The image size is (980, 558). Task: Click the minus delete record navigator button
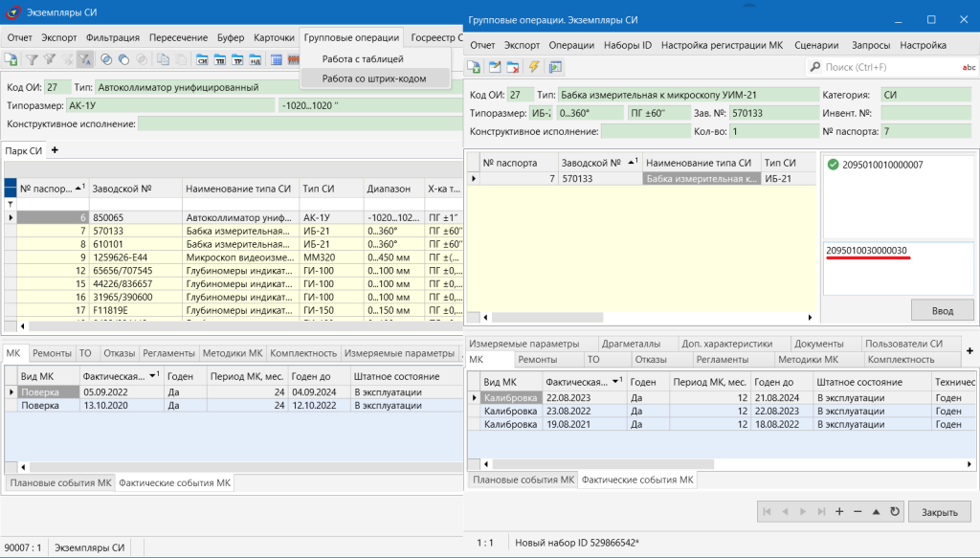pos(857,512)
